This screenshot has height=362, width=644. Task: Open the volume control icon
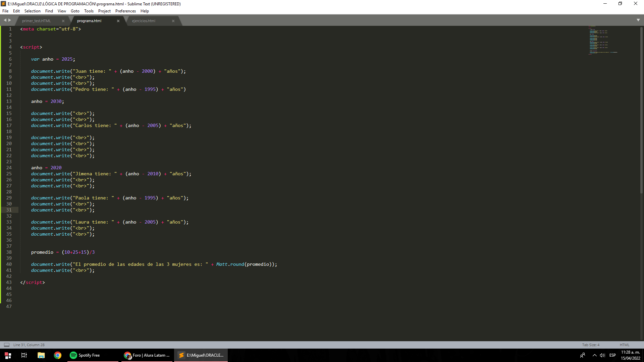(x=602, y=355)
